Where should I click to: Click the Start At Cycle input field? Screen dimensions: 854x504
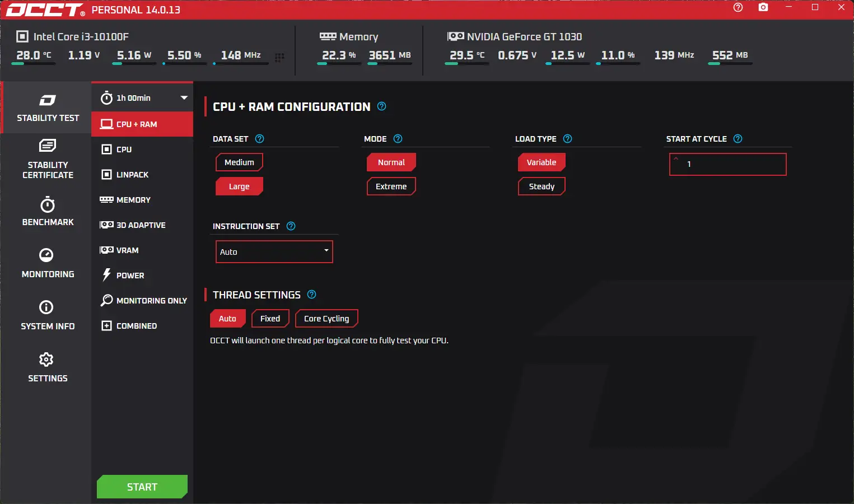728,164
